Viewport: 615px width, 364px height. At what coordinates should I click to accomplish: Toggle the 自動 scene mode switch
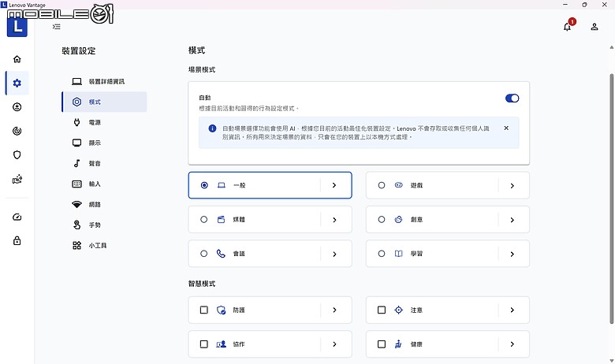[x=512, y=98]
